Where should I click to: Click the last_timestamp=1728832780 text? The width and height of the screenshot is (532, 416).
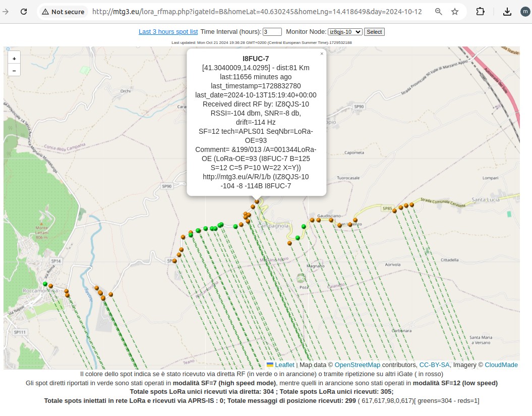256,86
